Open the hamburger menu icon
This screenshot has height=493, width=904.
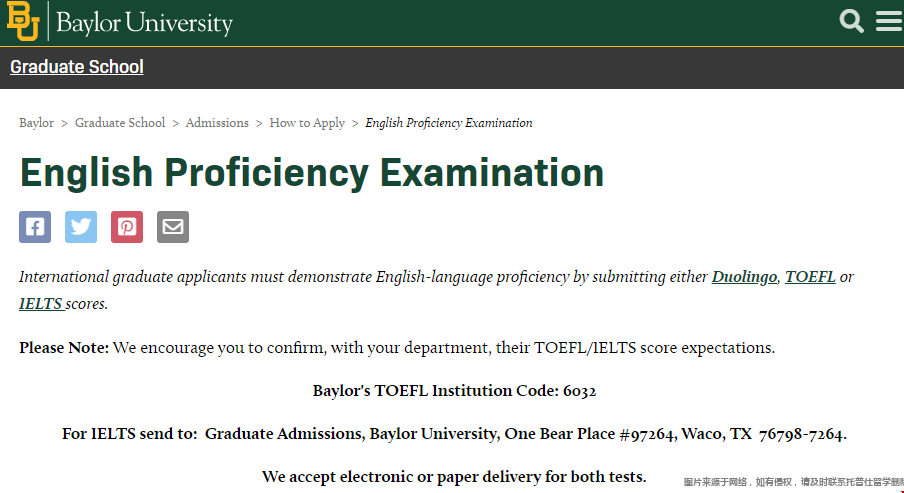pyautogui.click(x=889, y=21)
